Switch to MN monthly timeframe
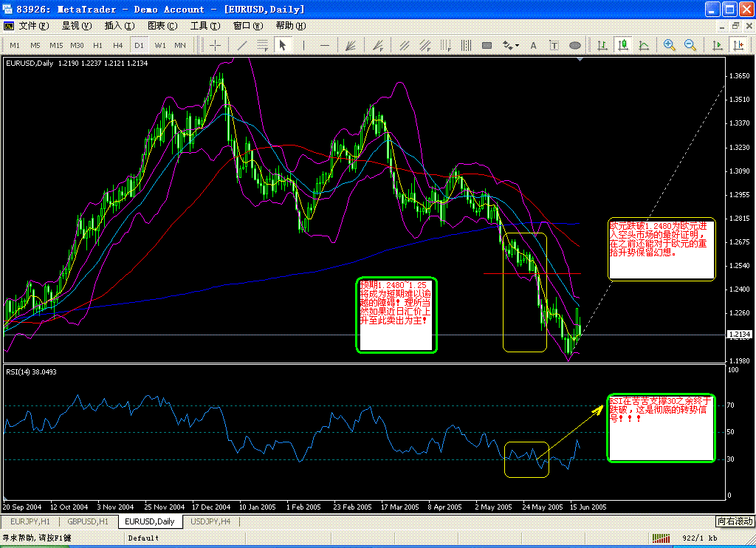756x548 pixels. click(x=180, y=45)
